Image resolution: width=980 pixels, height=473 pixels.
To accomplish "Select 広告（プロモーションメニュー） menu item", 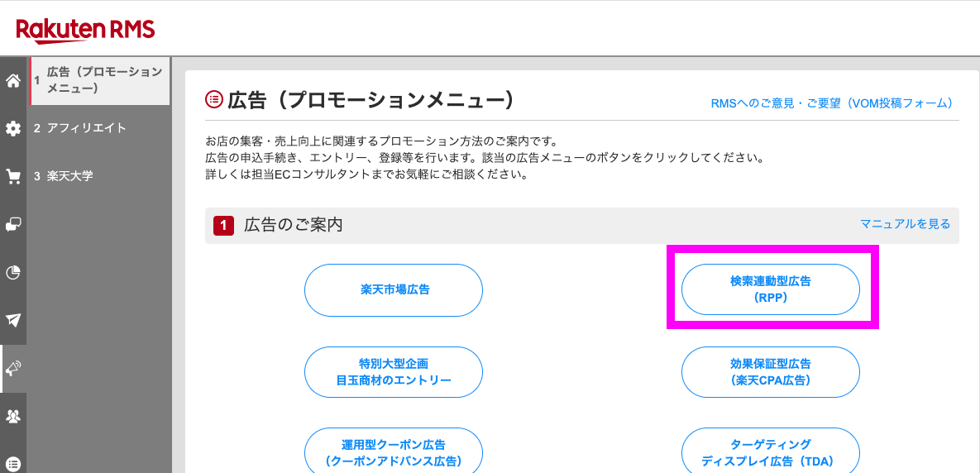I will click(98, 80).
